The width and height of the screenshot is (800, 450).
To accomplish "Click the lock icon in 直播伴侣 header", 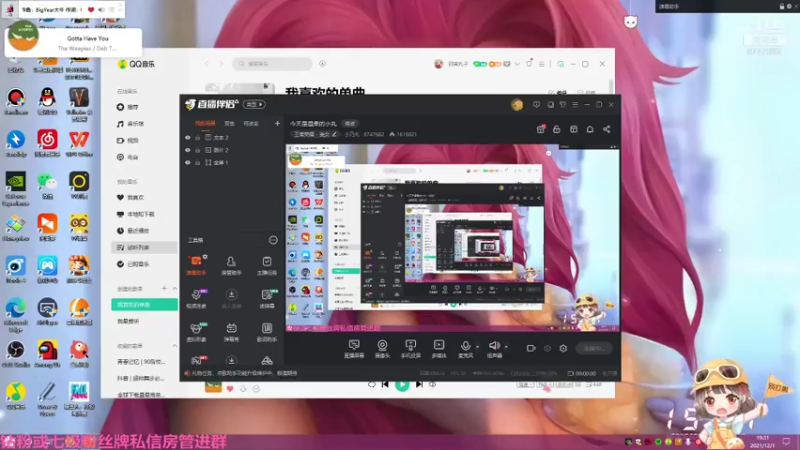I will click(557, 129).
